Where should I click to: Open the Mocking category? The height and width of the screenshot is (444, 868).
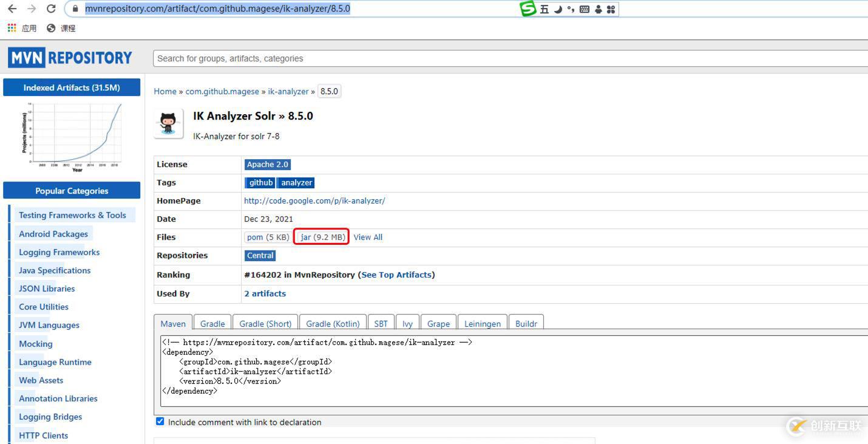pos(36,344)
